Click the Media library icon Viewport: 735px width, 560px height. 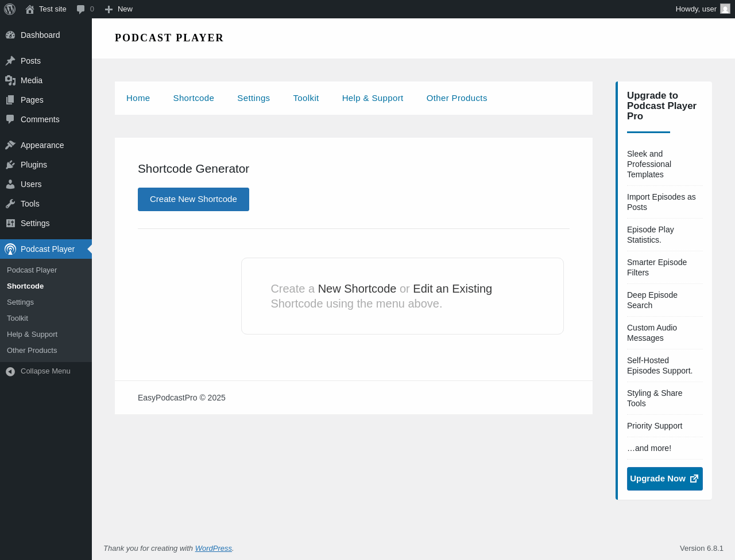[10, 80]
